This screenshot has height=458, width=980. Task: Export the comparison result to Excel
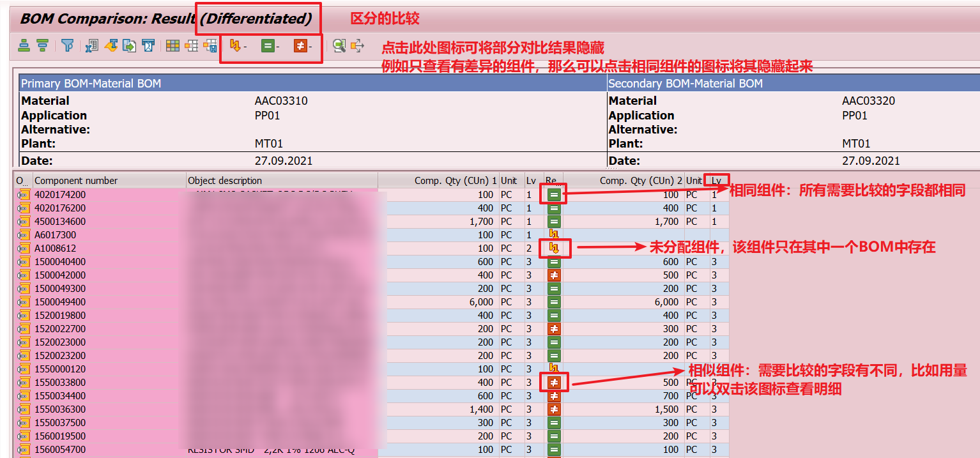tap(92, 46)
